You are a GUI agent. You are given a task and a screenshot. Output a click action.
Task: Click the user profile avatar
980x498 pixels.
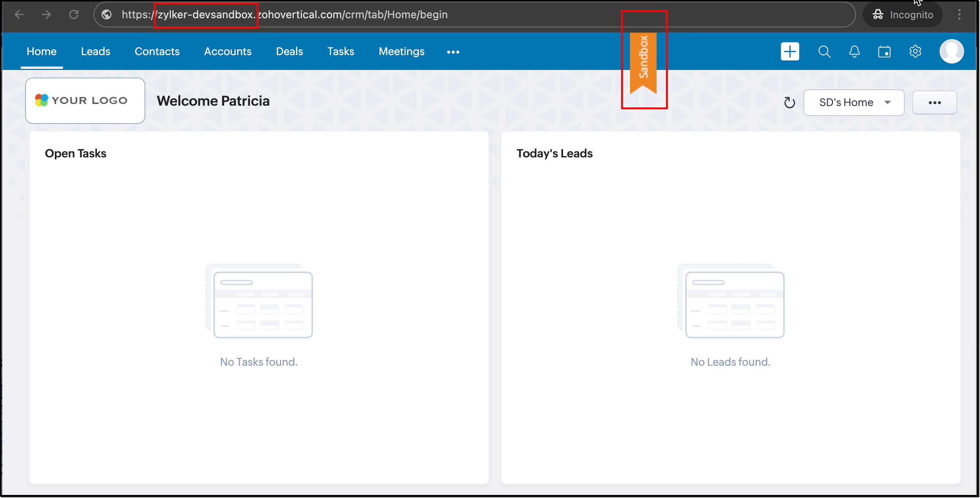[x=951, y=51]
